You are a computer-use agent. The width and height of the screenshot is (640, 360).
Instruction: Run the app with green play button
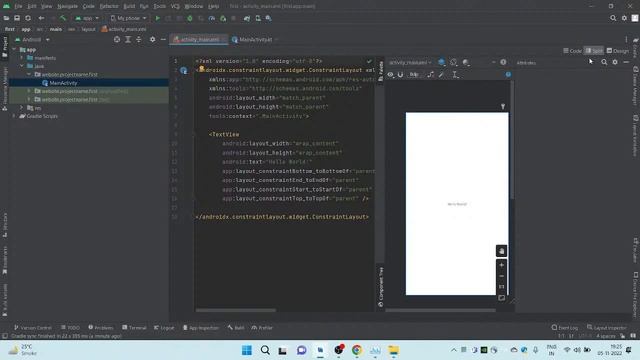click(x=158, y=18)
